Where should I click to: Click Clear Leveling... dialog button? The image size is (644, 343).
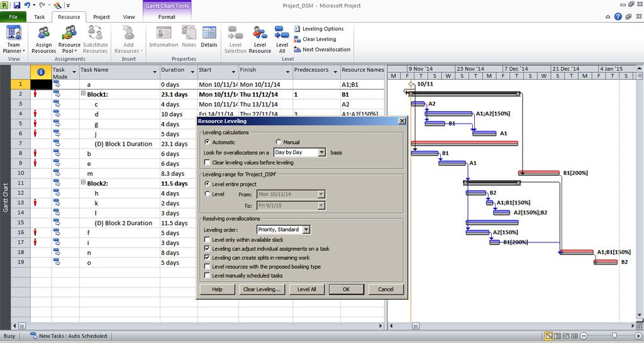click(x=262, y=289)
